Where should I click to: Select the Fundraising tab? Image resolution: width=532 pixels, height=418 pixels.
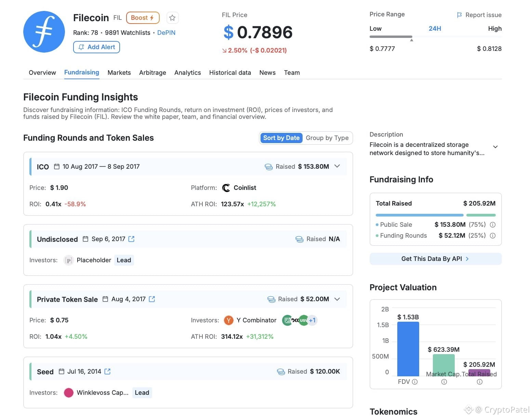(82, 72)
